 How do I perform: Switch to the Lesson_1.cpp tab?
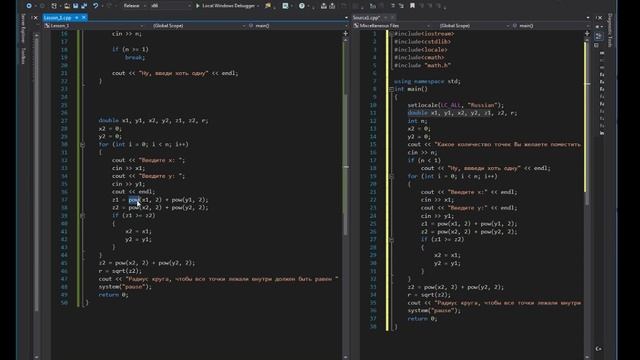point(58,18)
